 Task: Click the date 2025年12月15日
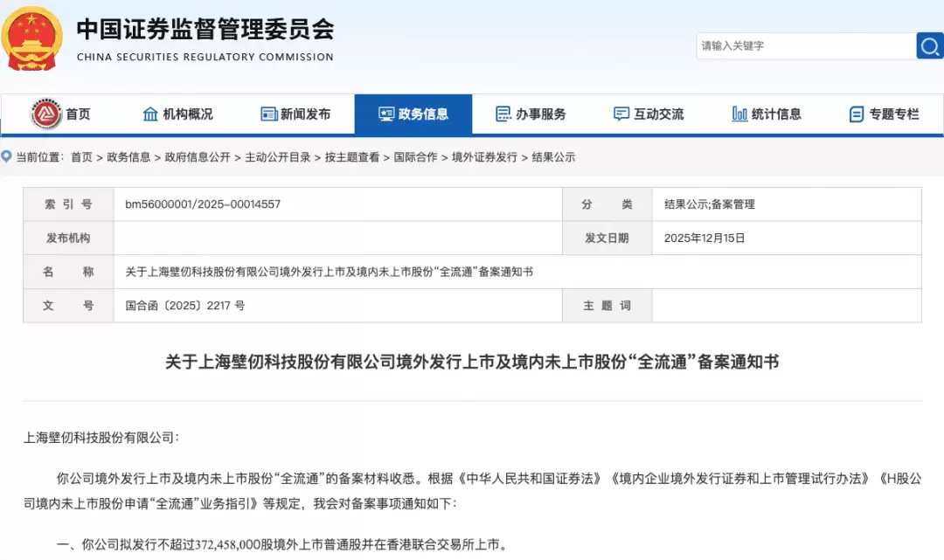pyautogui.click(x=705, y=238)
